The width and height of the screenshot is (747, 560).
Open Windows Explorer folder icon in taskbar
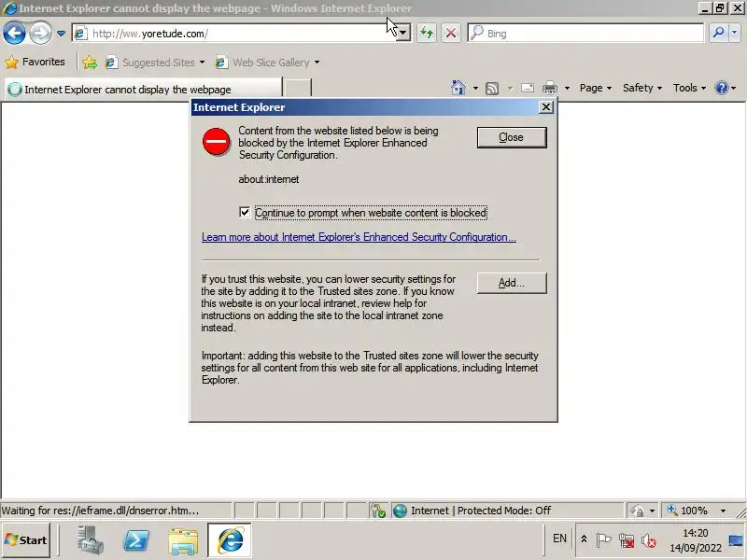click(x=183, y=540)
